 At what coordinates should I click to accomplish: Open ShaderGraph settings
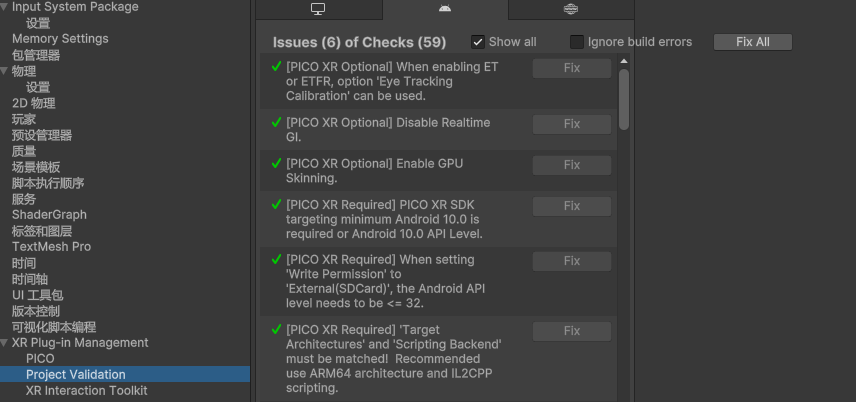[49, 215]
